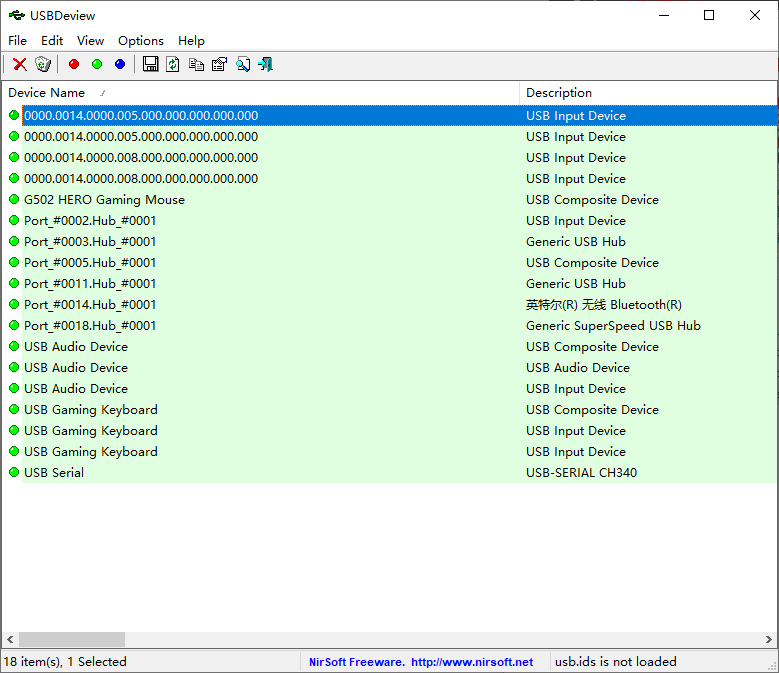
Task: Click the green dot enable devices icon
Action: (x=97, y=64)
